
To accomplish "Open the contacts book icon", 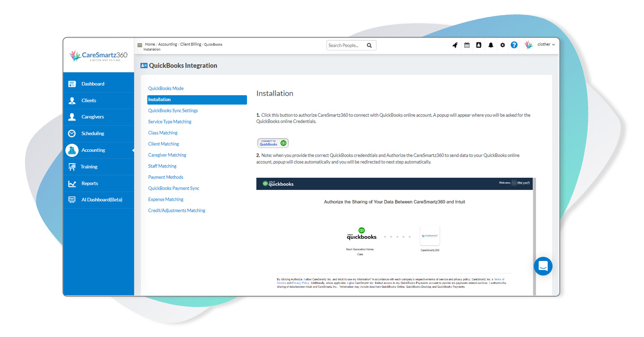I will point(478,45).
